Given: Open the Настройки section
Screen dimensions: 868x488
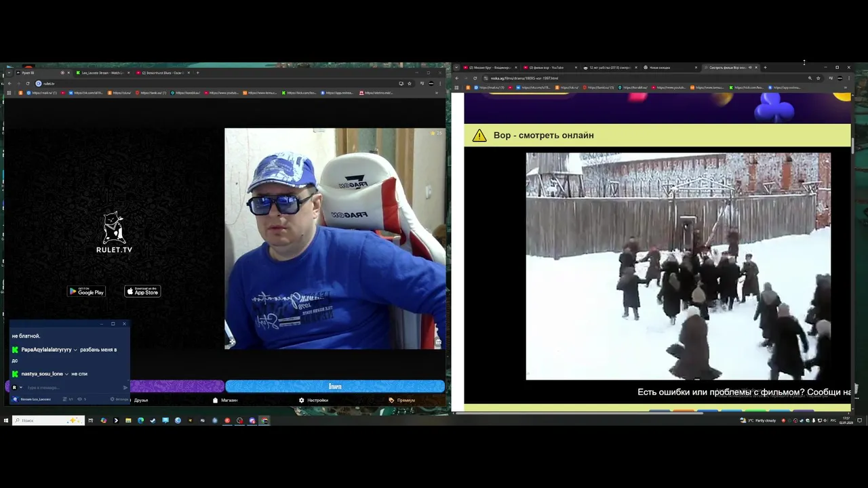Looking at the screenshot, I should pyautogui.click(x=313, y=400).
